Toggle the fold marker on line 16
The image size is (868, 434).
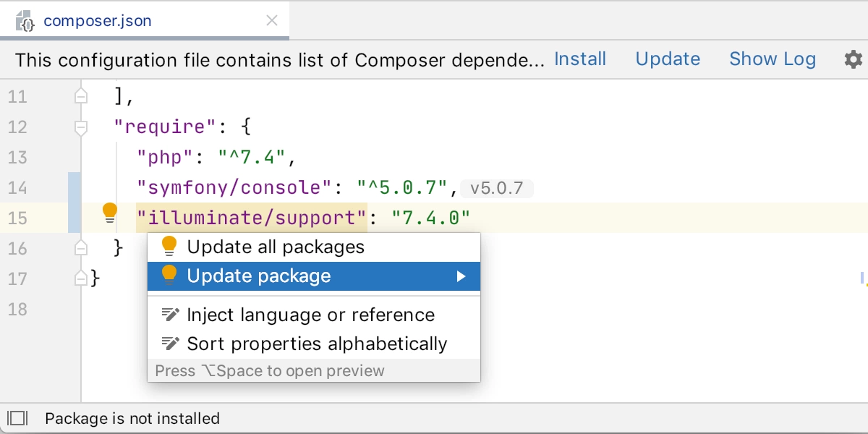(81, 248)
